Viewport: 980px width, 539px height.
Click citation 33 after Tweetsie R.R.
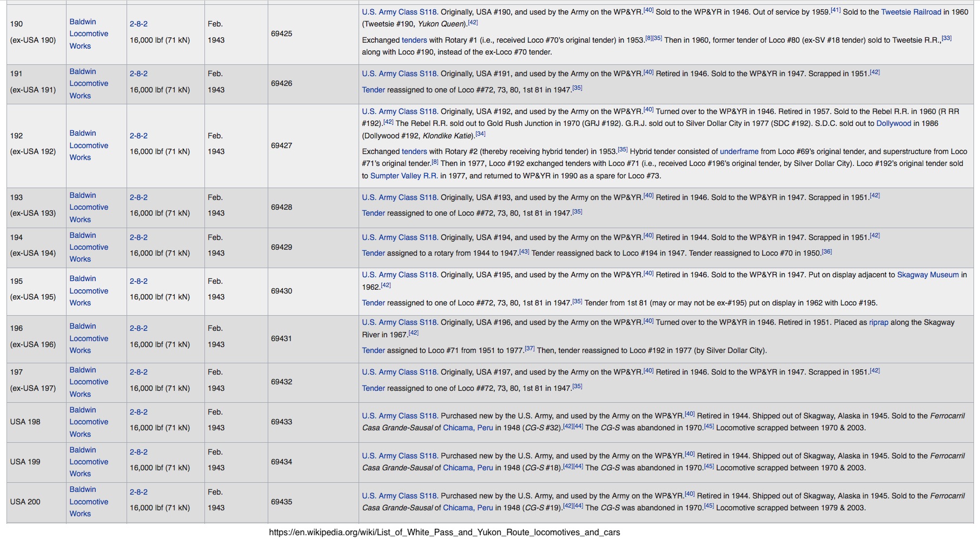tap(946, 38)
